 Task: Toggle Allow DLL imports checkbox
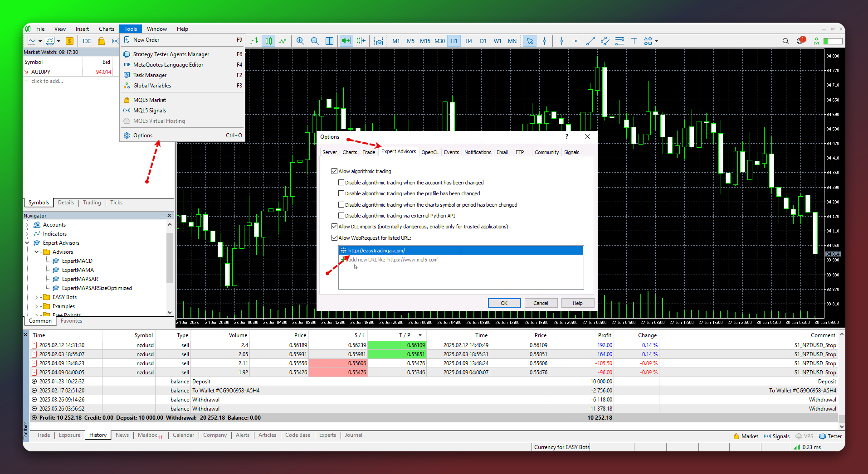click(x=334, y=227)
